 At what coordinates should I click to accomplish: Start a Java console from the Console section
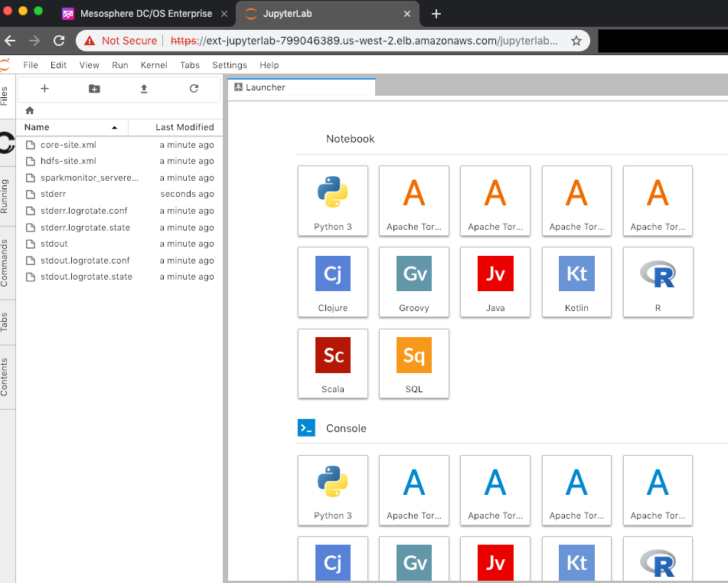(495, 559)
